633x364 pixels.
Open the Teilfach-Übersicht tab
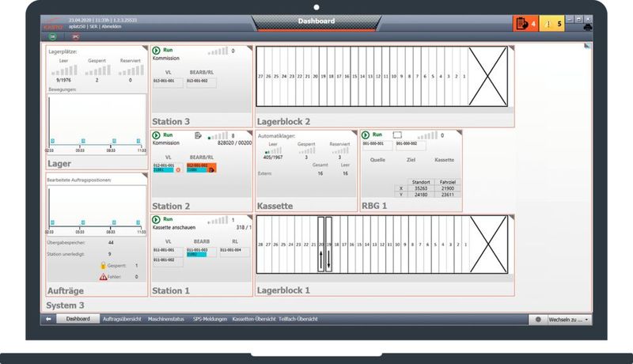[x=298, y=319]
